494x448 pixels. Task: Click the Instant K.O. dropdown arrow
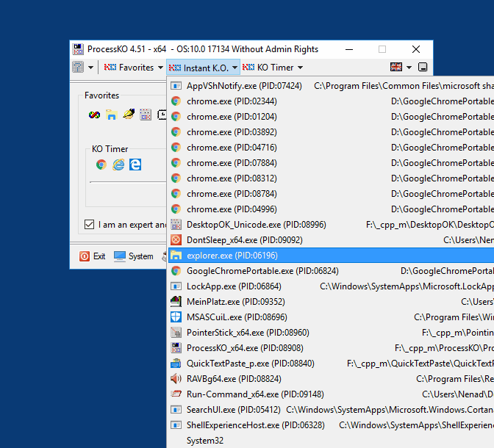click(x=235, y=68)
